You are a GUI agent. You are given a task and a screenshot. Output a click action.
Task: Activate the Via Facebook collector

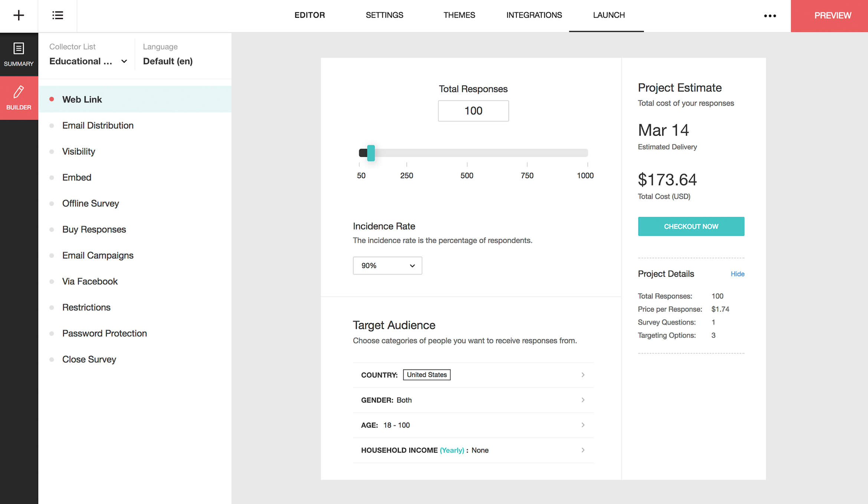(x=90, y=281)
